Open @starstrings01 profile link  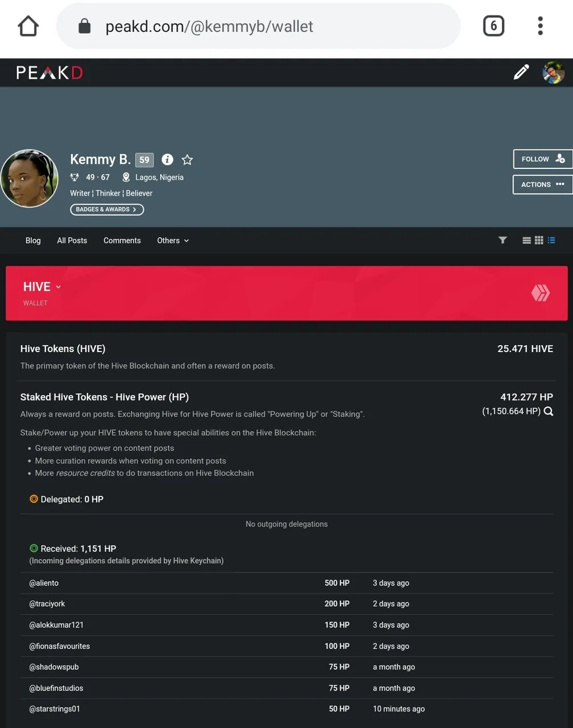pos(55,709)
